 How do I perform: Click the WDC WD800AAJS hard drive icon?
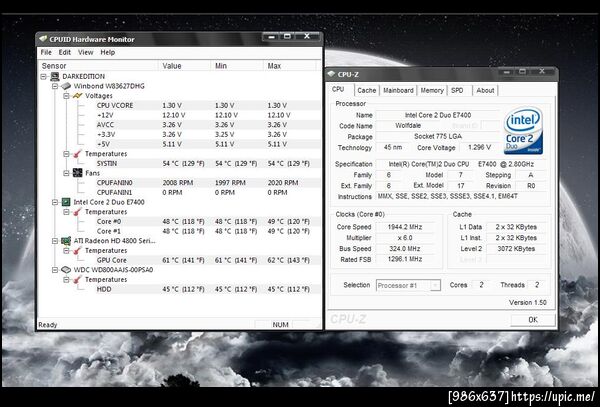pos(66,270)
